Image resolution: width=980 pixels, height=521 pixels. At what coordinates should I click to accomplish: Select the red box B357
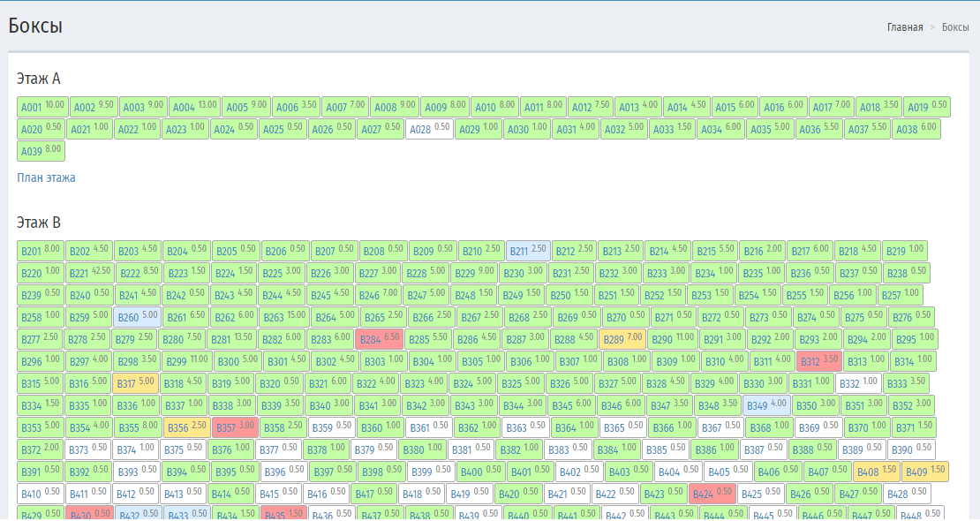(x=235, y=427)
